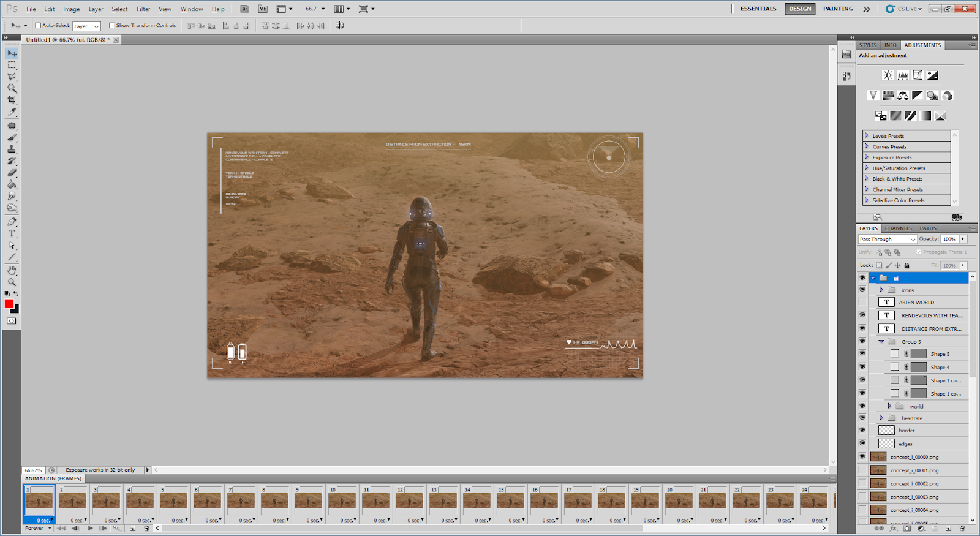Add a Photo Filter adjustment
The image size is (980, 536).
pos(932,96)
